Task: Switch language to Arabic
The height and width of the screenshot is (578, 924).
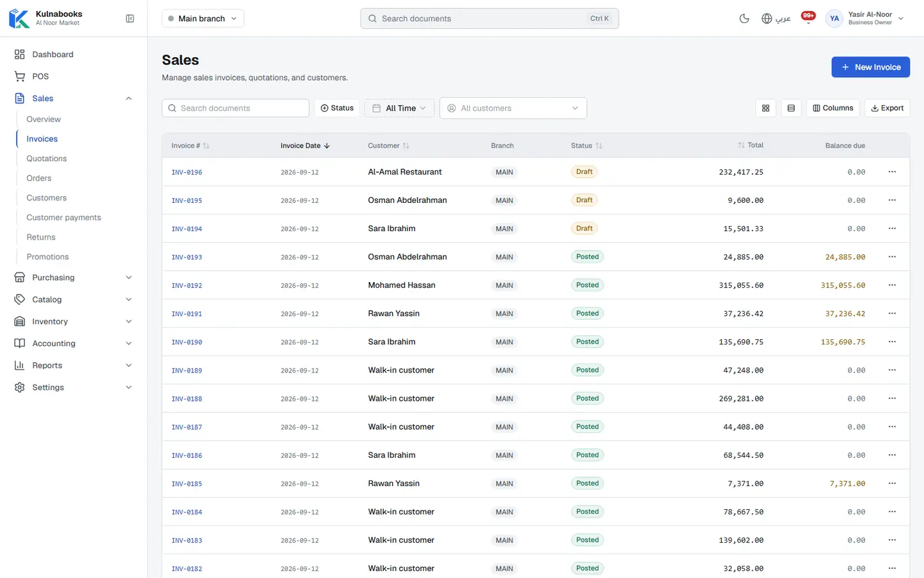Action: [776, 19]
